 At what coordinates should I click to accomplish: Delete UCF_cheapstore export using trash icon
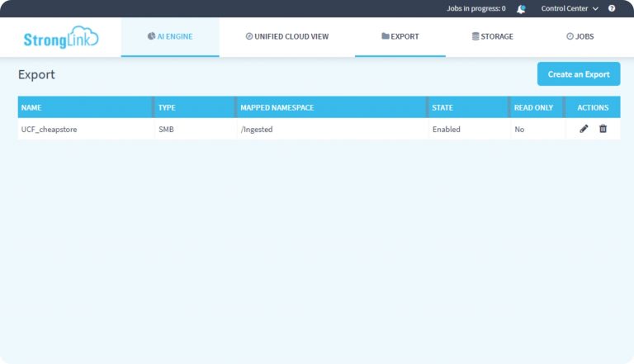pyautogui.click(x=603, y=129)
